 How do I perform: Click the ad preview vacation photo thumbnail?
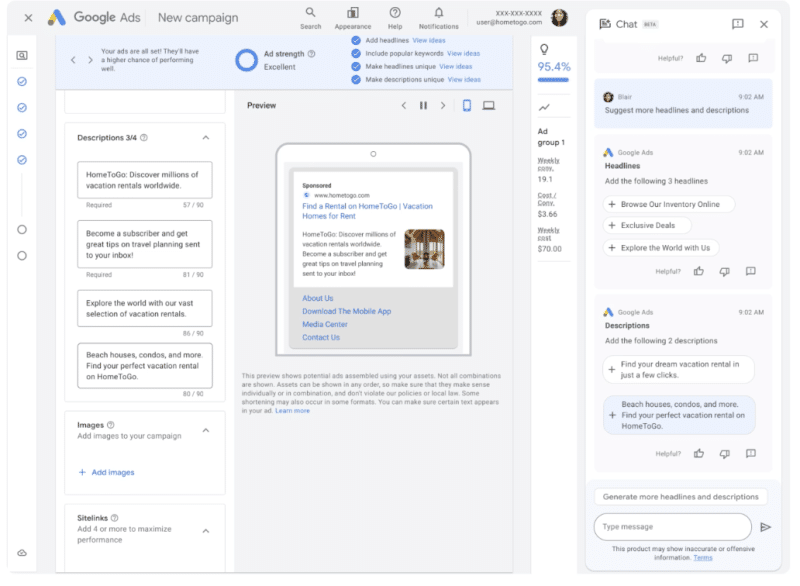[x=424, y=249]
